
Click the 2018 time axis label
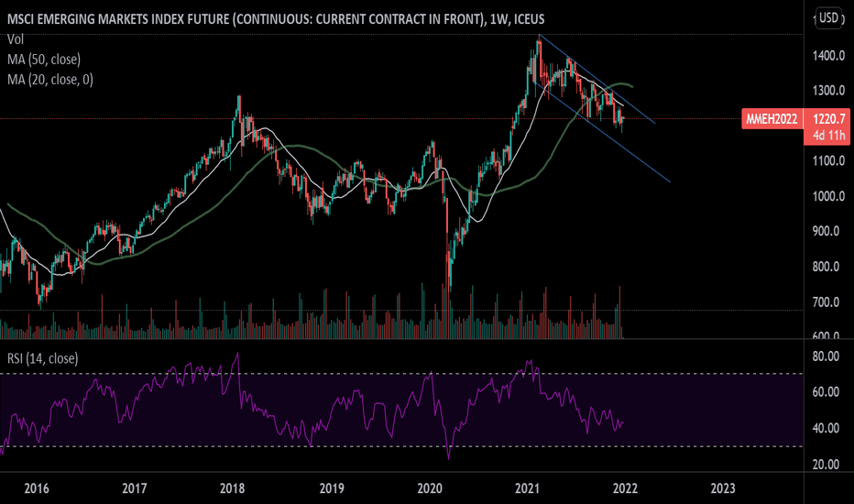232,488
